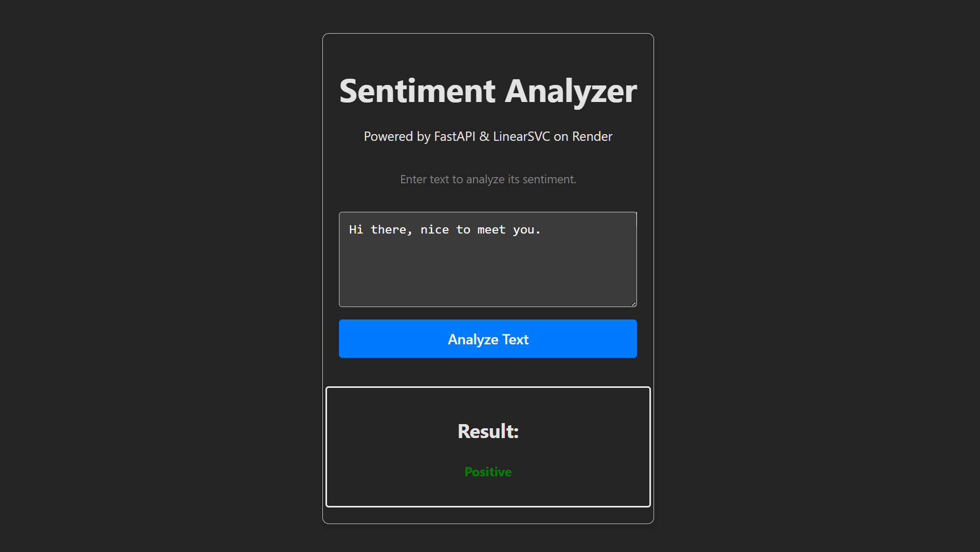Click the empty space below the typed text
Viewport: 980px width, 552px height.
point(488,274)
